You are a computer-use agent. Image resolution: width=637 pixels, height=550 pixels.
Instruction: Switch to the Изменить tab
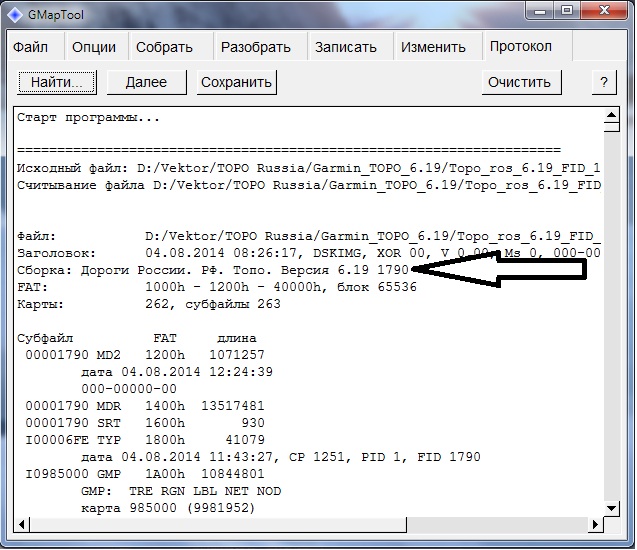pyautogui.click(x=433, y=47)
